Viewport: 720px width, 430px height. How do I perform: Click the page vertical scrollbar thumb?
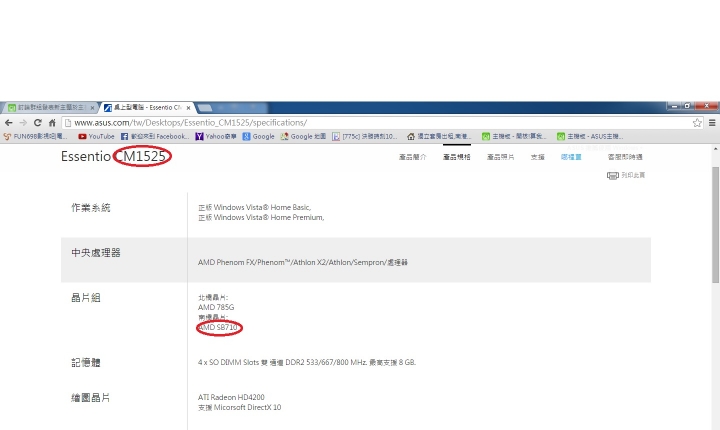tap(715, 225)
